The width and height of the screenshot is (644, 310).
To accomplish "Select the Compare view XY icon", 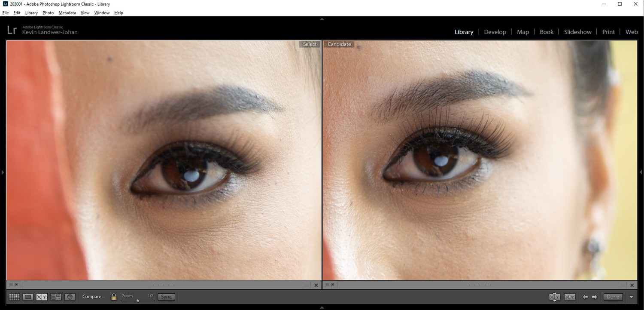I will coord(41,297).
